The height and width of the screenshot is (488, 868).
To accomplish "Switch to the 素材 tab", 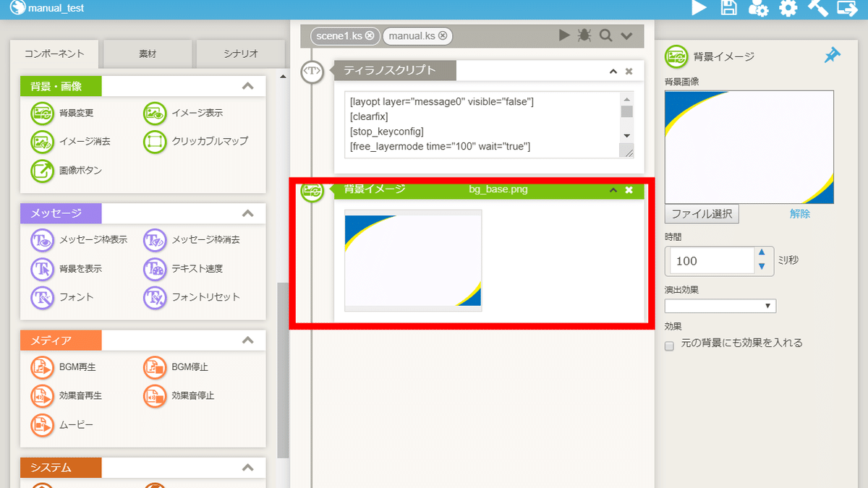I will coord(148,54).
